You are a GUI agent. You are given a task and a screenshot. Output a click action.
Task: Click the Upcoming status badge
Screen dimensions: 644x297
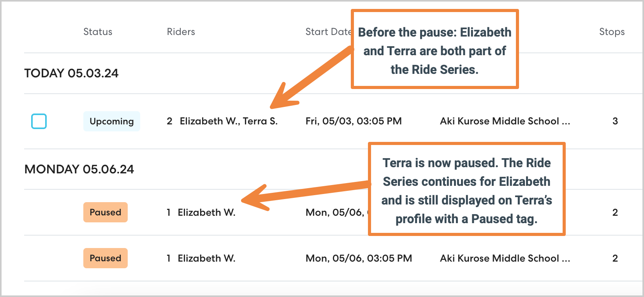point(111,121)
